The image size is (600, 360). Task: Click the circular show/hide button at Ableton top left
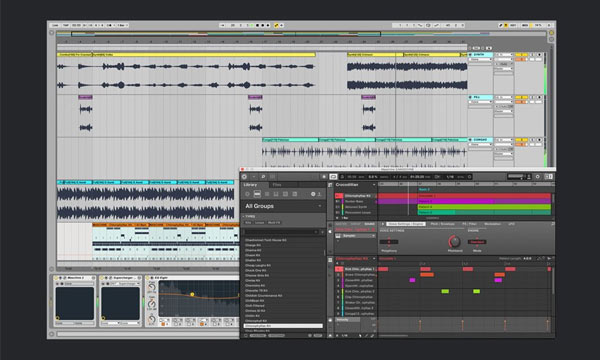[51, 33]
